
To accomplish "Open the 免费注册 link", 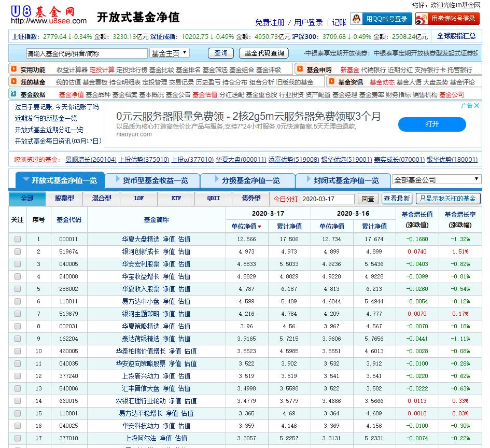I will click(x=270, y=22).
